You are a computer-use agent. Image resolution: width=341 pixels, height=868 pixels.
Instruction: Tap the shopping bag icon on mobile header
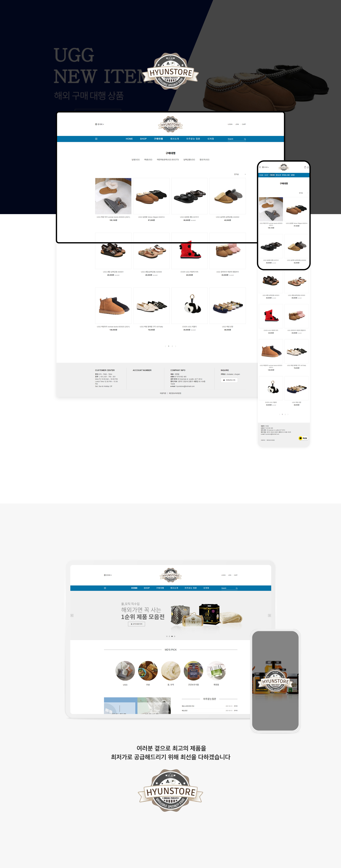(x=305, y=167)
